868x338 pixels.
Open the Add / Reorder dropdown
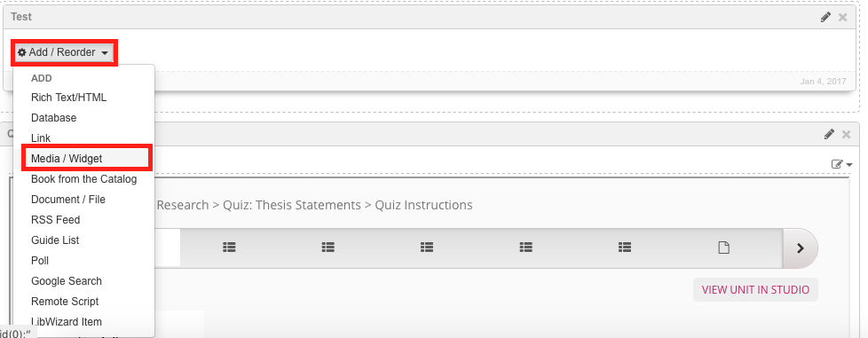pyautogui.click(x=64, y=52)
